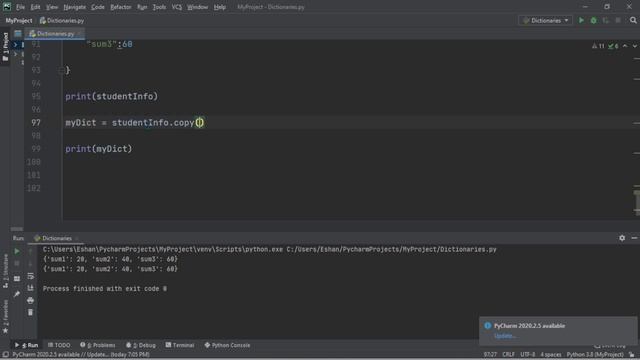
Task: Click the PyCharm 2020.2.5 available notification text
Action: point(529,326)
